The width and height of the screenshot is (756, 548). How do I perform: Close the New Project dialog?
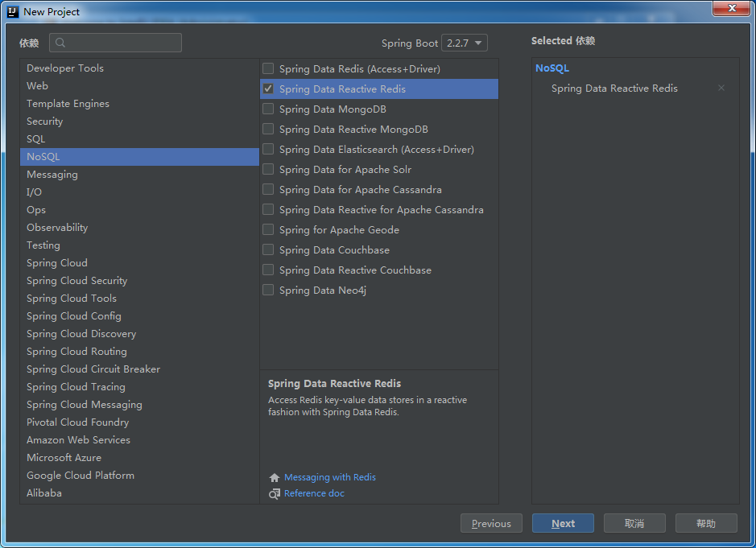(731, 8)
